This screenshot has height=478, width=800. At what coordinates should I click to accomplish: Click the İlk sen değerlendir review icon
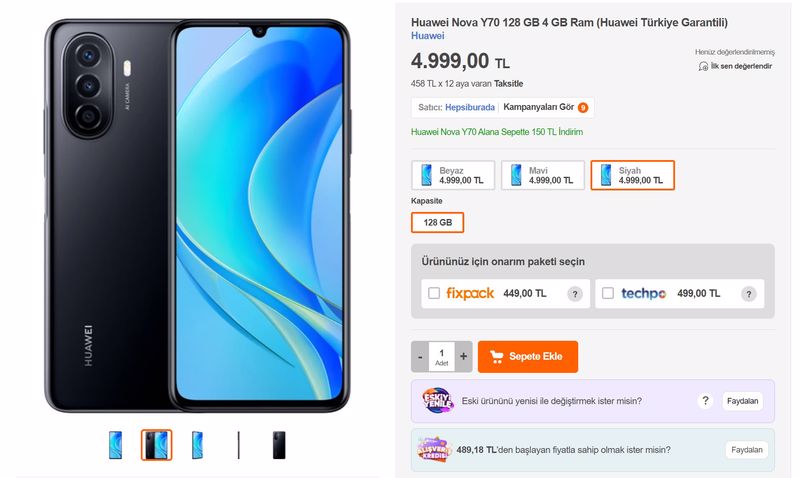click(703, 66)
